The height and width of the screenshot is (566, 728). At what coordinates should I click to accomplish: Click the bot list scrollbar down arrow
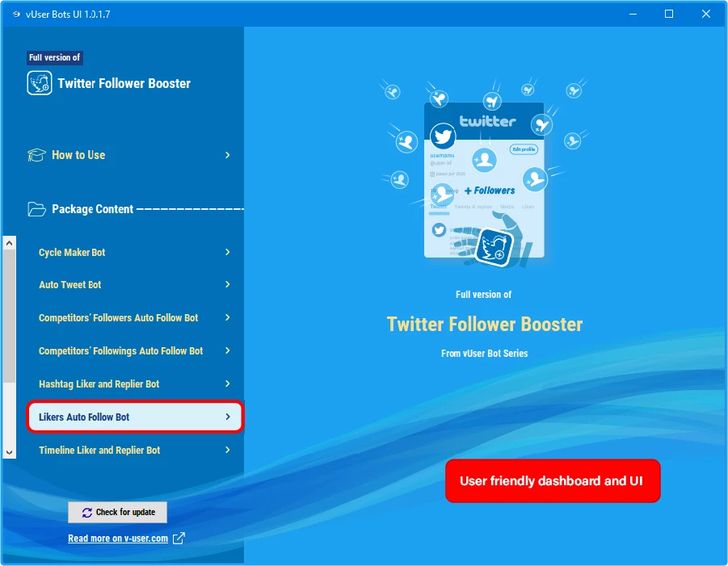pos(9,452)
